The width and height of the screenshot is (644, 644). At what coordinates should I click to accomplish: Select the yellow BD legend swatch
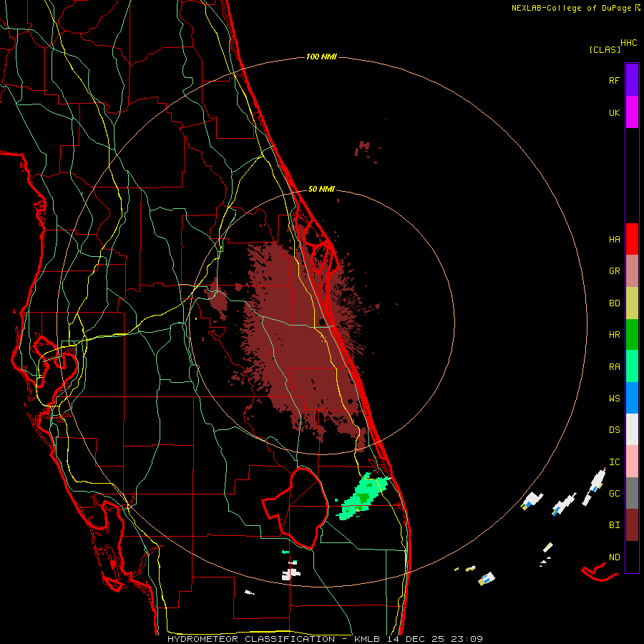click(x=632, y=303)
